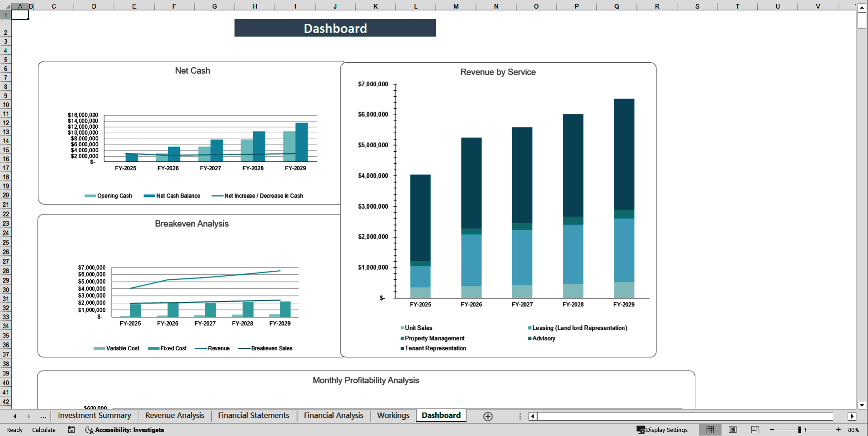The width and height of the screenshot is (868, 436).
Task: Open the Financial Statements sheet
Action: coord(253,415)
